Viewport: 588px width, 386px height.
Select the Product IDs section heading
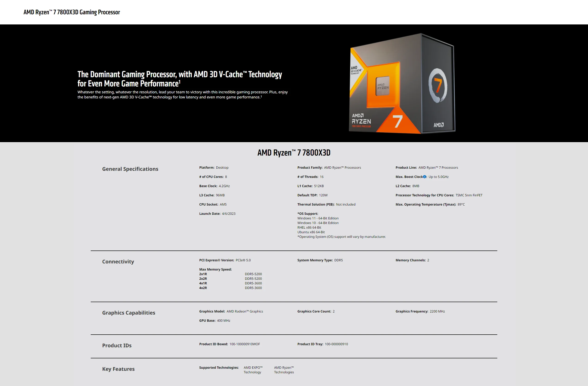(117, 345)
